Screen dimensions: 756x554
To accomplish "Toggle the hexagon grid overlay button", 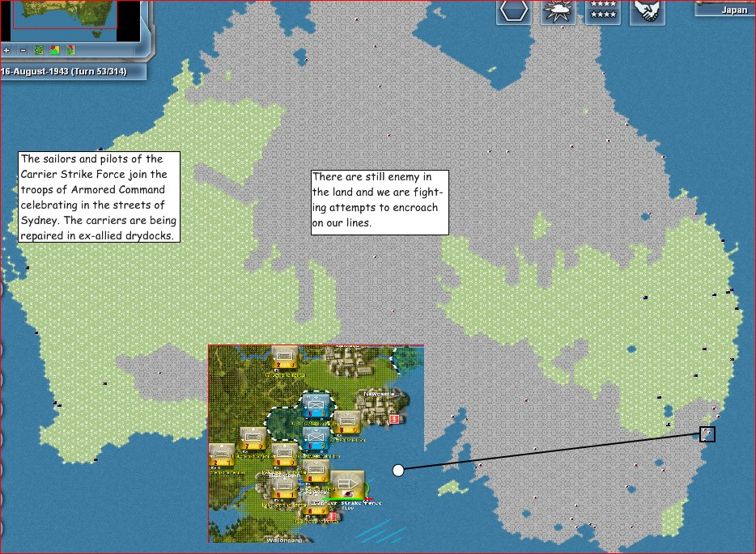I will coord(514,11).
